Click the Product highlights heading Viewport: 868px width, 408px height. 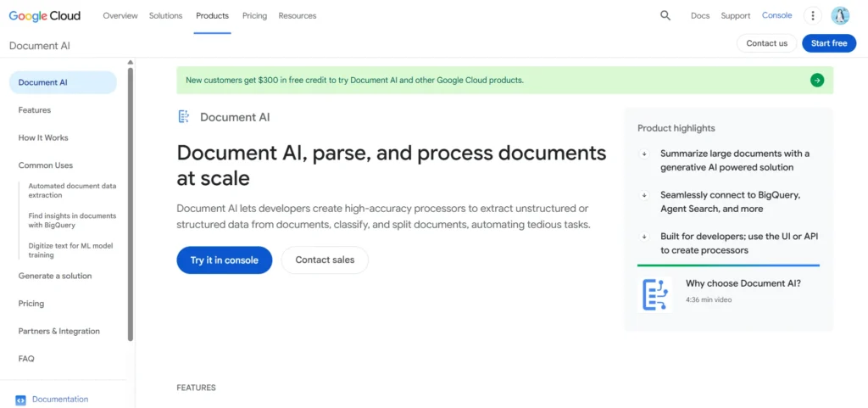[x=676, y=128]
